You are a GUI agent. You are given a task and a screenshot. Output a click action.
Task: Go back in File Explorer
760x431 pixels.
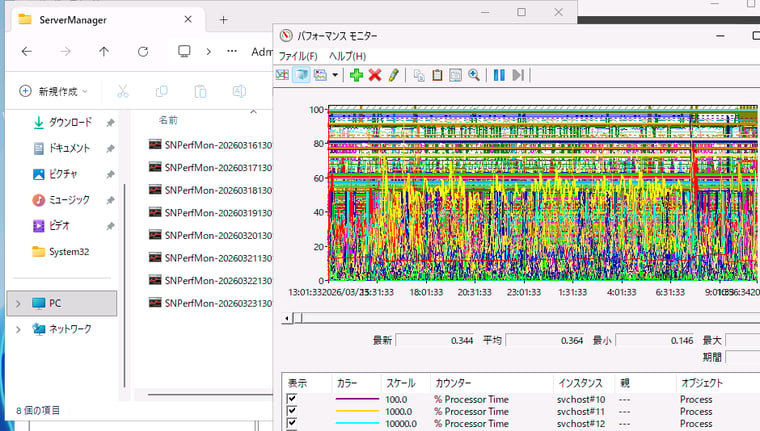point(27,51)
